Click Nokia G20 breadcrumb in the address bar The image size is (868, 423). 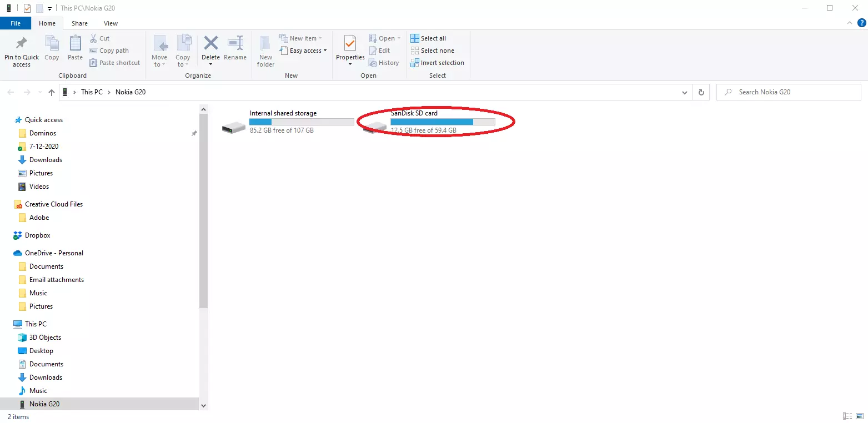click(x=131, y=92)
